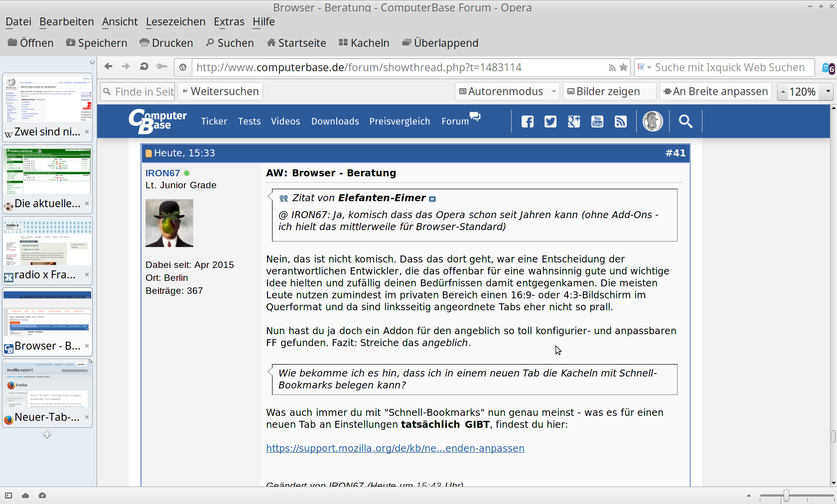Click the page vertical scrollbar thumb
The height and width of the screenshot is (504, 837).
(833, 437)
